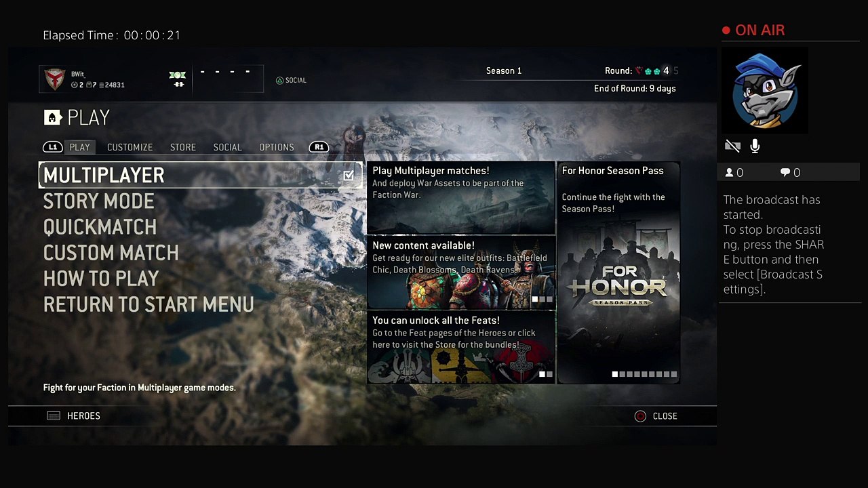The height and width of the screenshot is (488, 868).
Task: Click the Season 1 label
Action: [x=504, y=70]
